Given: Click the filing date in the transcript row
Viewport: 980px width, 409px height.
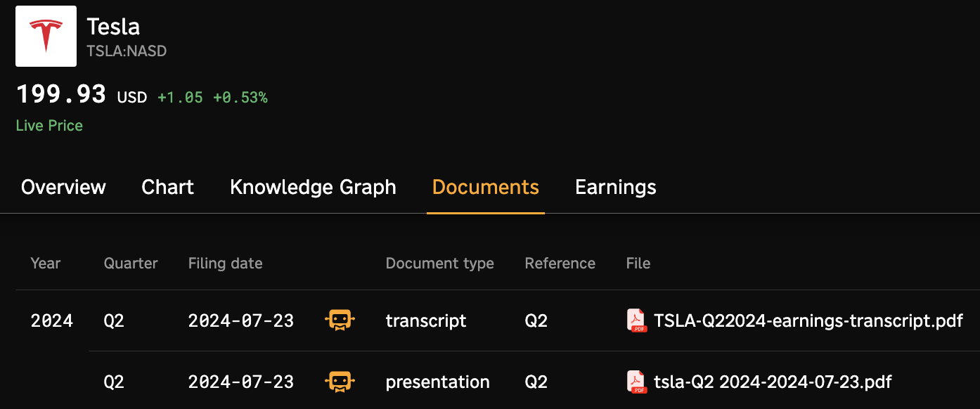Looking at the screenshot, I should [x=241, y=321].
